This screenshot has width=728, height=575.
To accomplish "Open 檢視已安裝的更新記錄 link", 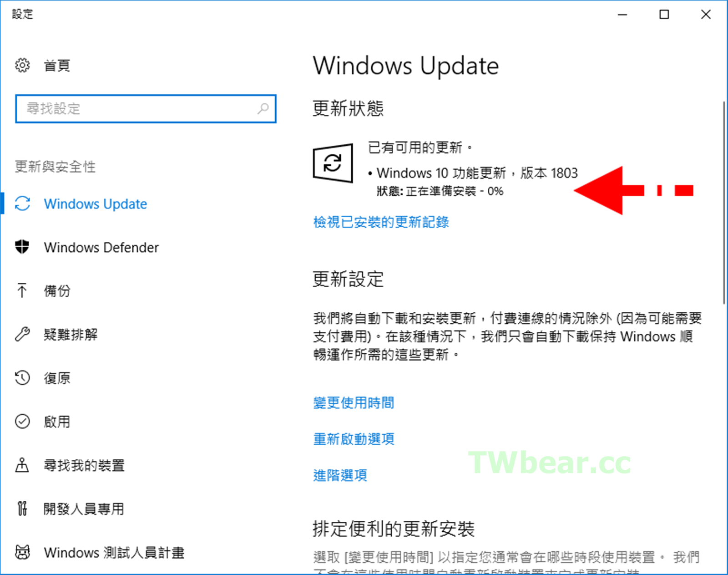I will [381, 222].
